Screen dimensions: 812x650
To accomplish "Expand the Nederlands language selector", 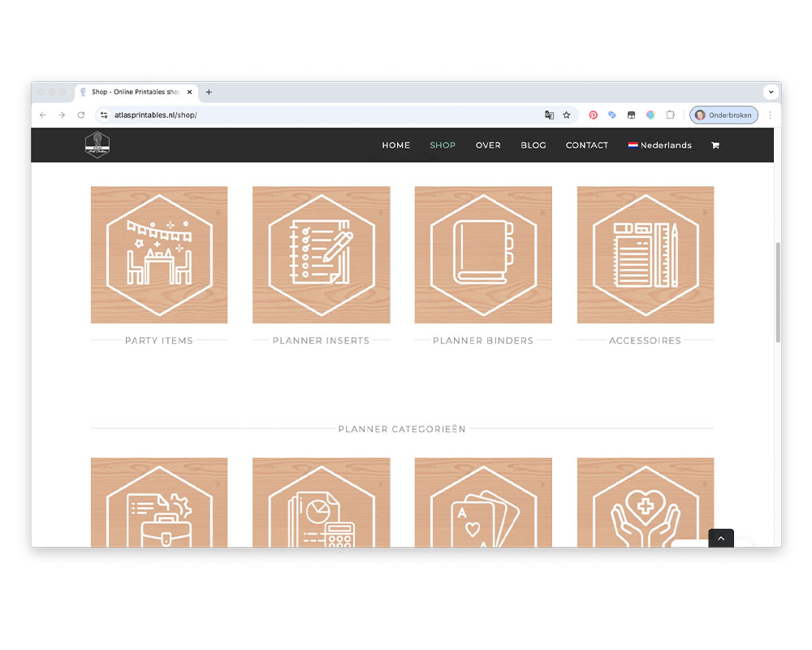I will coord(659,145).
